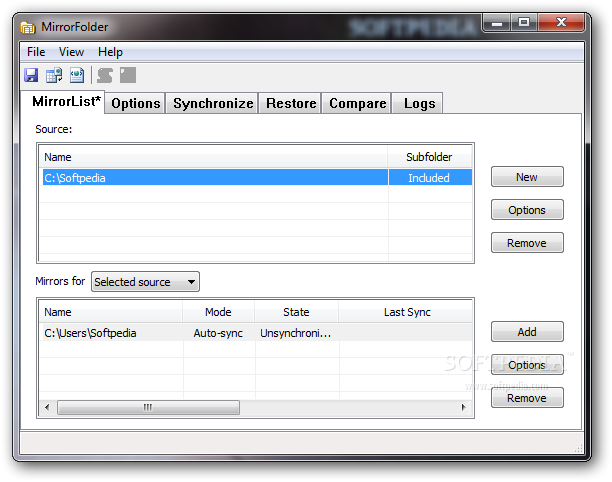Open the 'Selected source' dropdown
This screenshot has width=612, height=482.
[145, 282]
